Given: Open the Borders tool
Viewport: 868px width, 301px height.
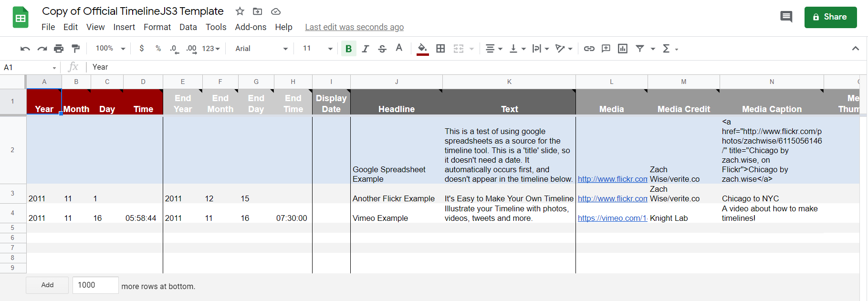Looking at the screenshot, I should [x=440, y=49].
